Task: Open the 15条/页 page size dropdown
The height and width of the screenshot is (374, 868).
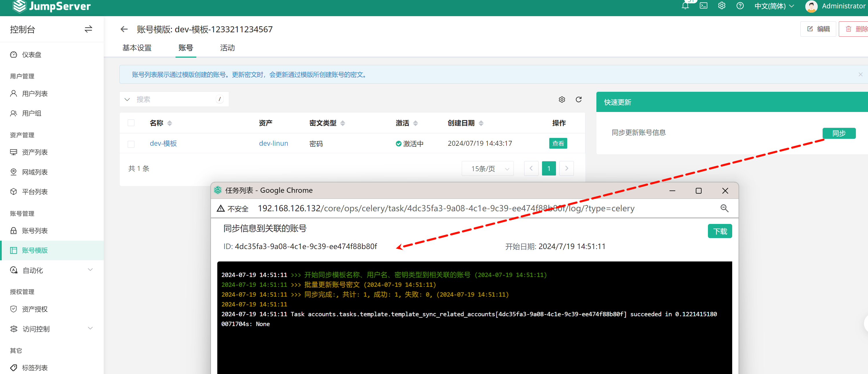Action: (487, 169)
